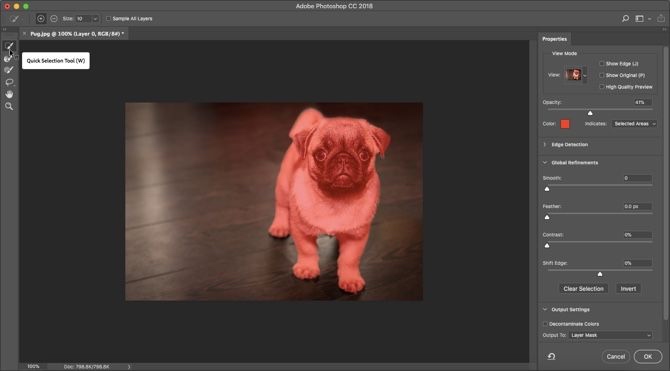Open the search magnifier in options bar
This screenshot has height=371, width=670.
pyautogui.click(x=625, y=19)
